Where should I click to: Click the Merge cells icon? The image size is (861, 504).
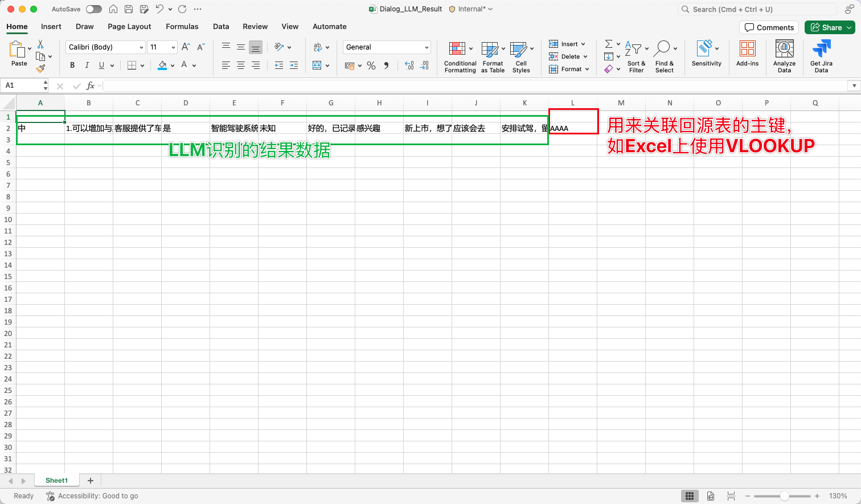click(x=317, y=65)
